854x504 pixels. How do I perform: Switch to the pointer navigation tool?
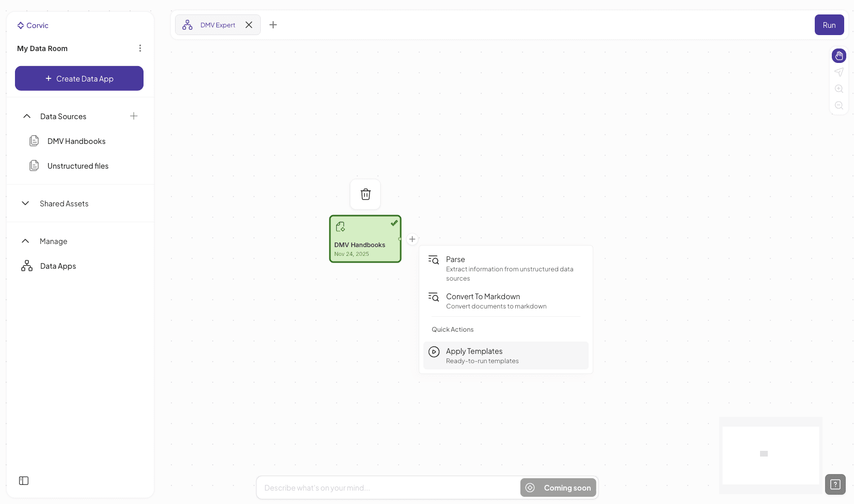pos(839,72)
